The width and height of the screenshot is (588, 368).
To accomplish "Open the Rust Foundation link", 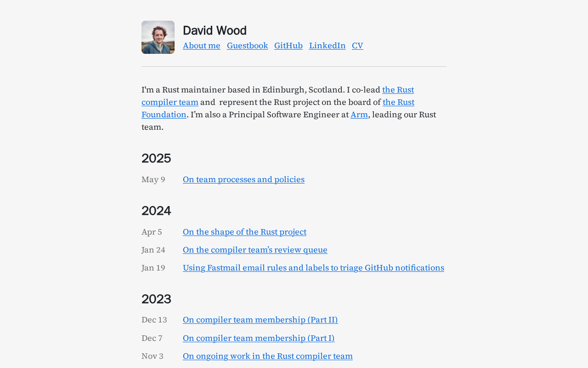I will pyautogui.click(x=398, y=102).
